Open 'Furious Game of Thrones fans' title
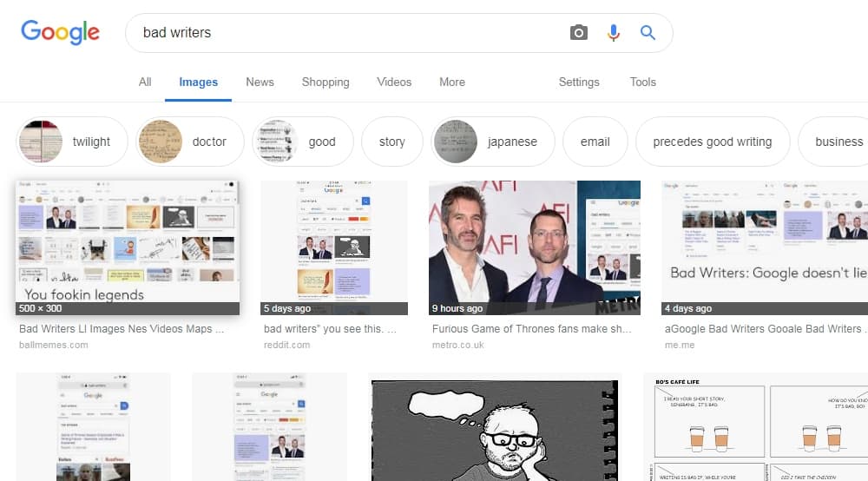 coord(531,329)
